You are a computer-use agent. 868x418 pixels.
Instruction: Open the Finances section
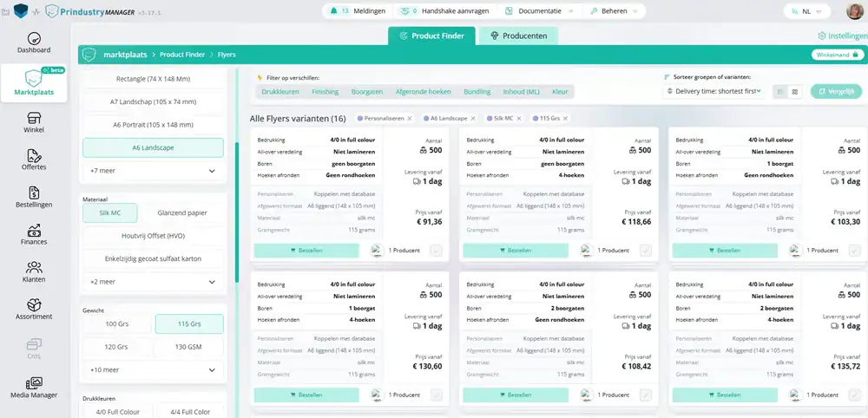pyautogui.click(x=34, y=234)
